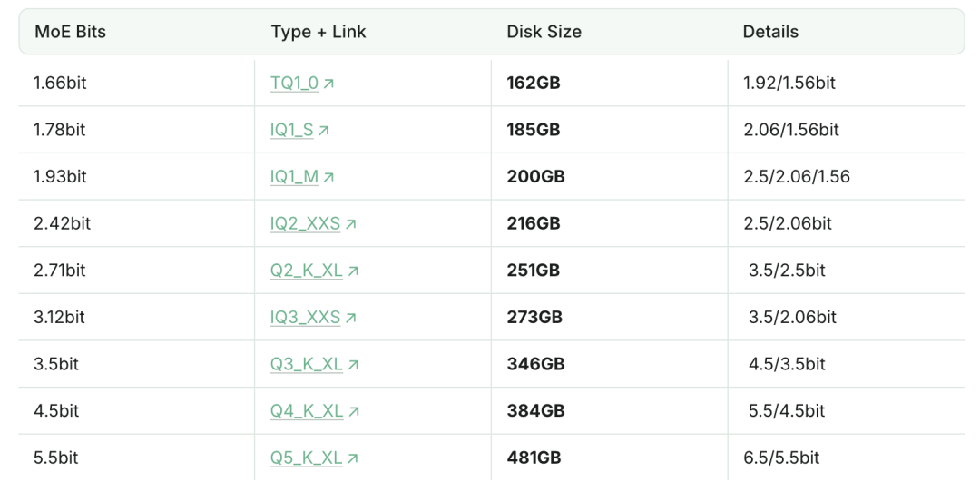
Task: Click the external arrow icon beside TQ1_0
Action: pos(328,84)
